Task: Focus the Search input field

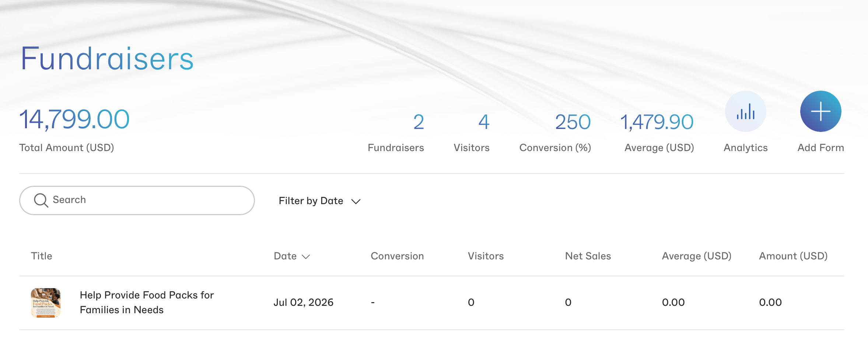Action: point(137,200)
